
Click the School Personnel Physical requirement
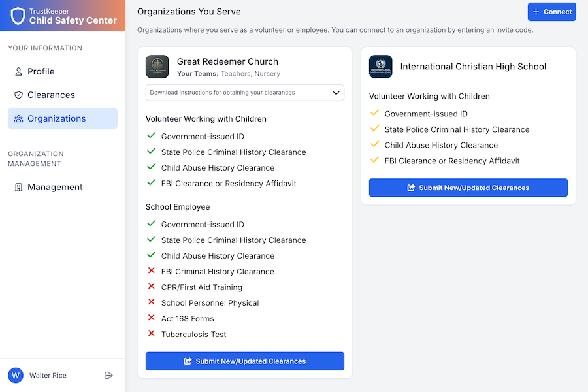[x=210, y=303]
